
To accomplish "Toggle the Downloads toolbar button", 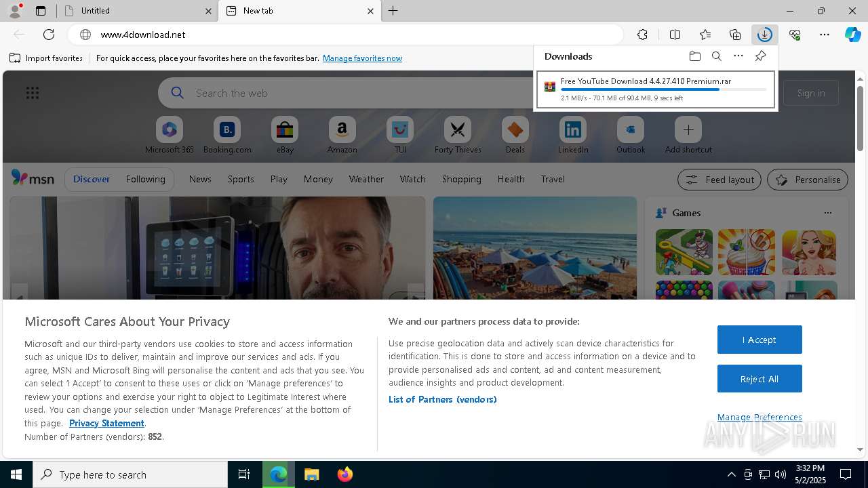I will [764, 35].
